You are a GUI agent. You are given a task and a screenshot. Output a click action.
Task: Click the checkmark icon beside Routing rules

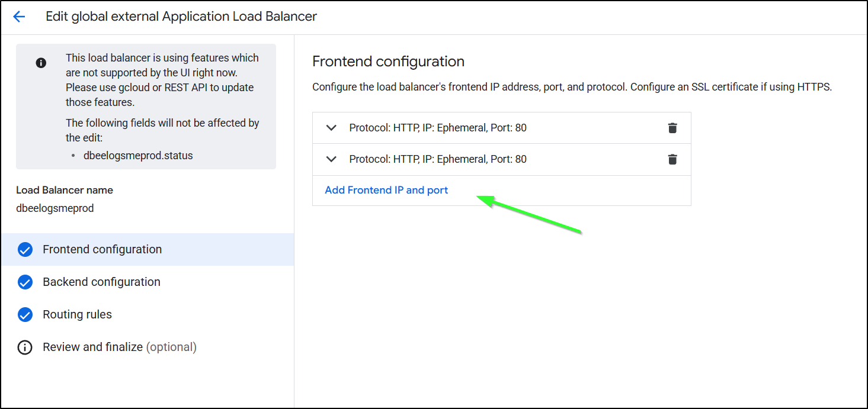25,315
